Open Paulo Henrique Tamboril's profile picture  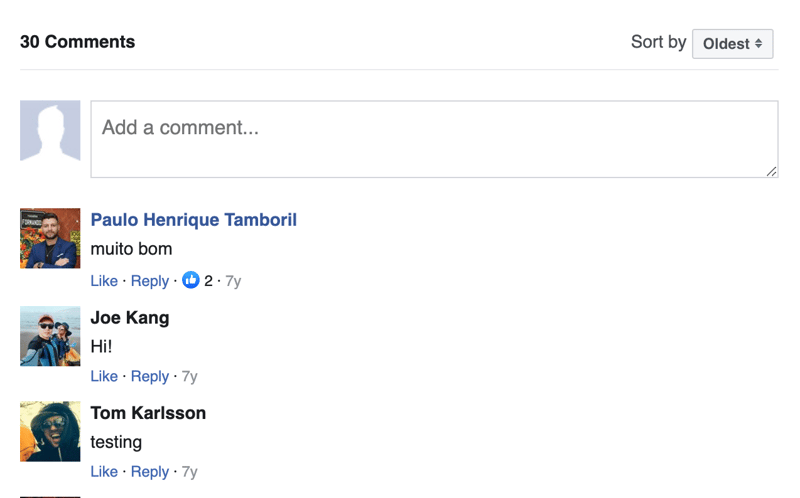tap(50, 238)
